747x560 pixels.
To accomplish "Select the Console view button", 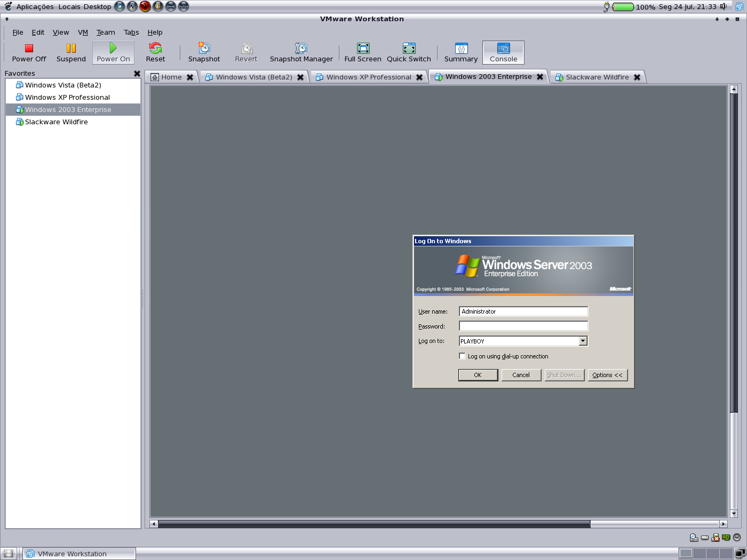I will (x=503, y=53).
